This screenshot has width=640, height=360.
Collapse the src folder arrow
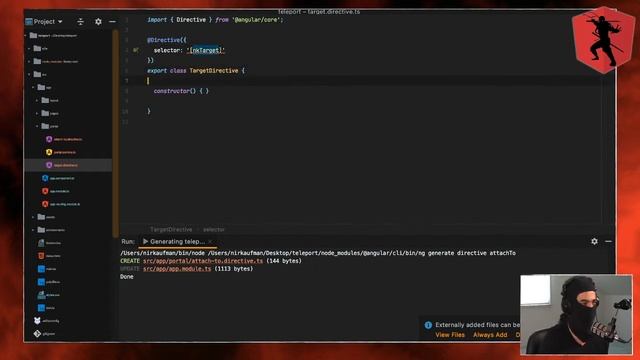[x=29, y=75]
